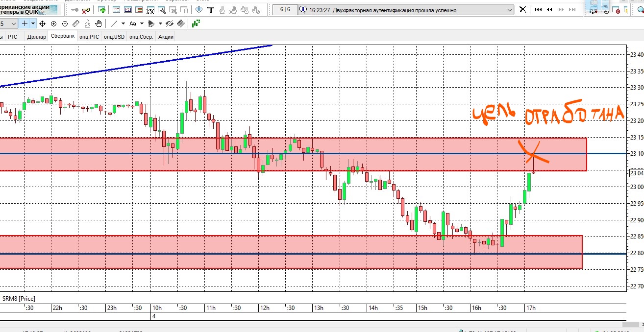Image resolution: width=644 pixels, height=332 pixels.
Task: Click the 22 70 price axis label
Action: tap(636, 286)
